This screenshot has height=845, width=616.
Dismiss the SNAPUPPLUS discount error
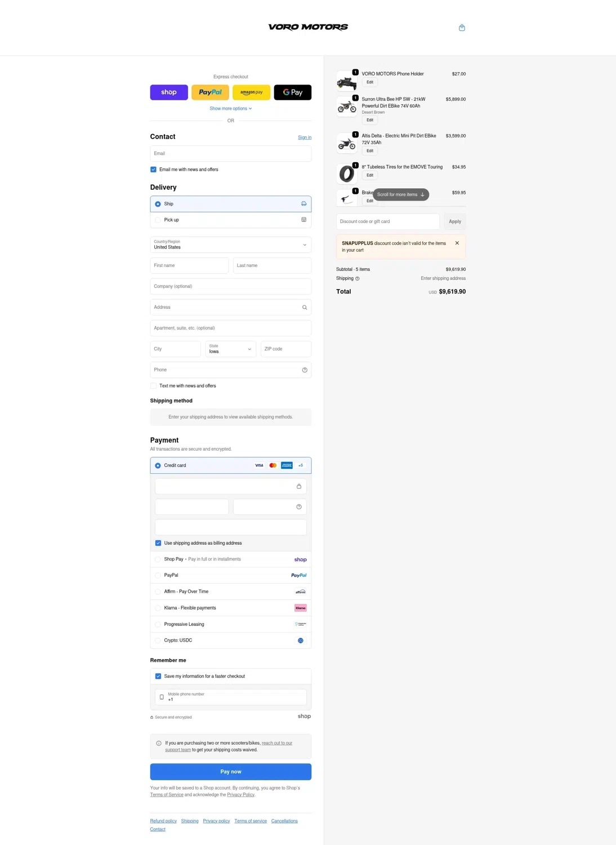point(457,243)
